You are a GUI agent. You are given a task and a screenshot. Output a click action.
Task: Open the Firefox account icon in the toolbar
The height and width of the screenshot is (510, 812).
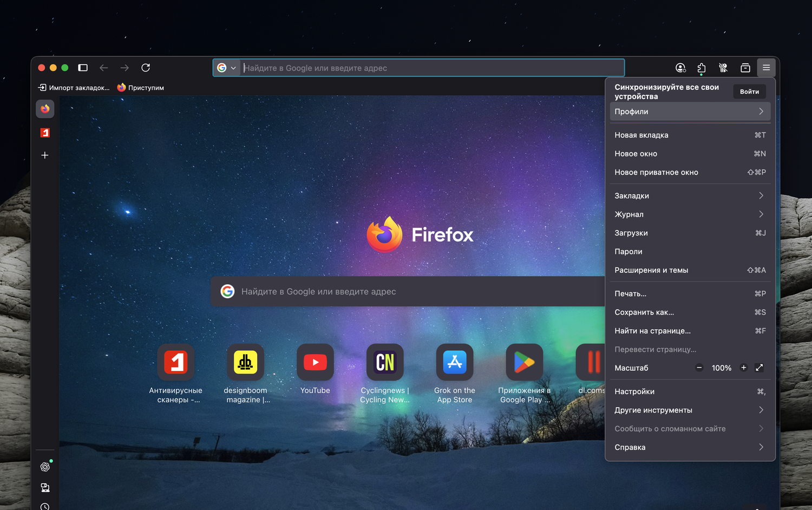(x=680, y=68)
